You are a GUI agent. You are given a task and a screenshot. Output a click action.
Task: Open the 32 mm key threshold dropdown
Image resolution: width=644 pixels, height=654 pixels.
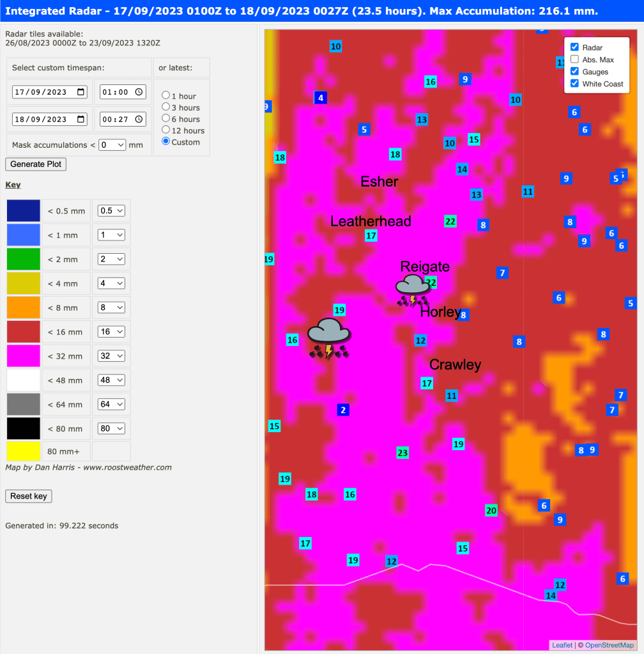pos(111,356)
